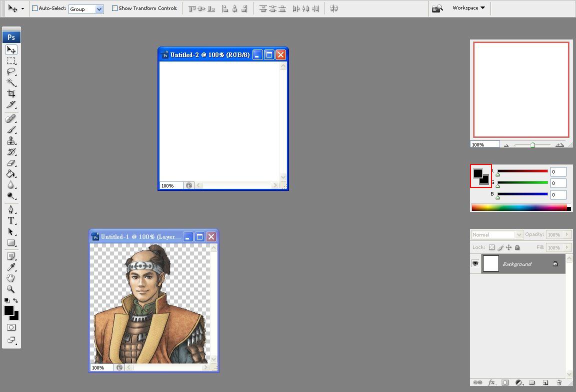Toggle Lock image pixels brush icon
The width and height of the screenshot is (576, 392).
500,247
